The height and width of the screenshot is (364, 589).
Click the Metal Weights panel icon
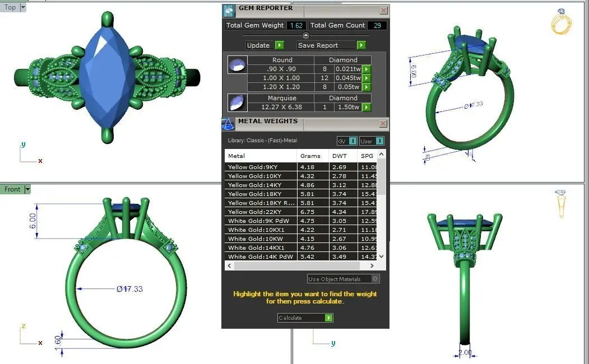point(228,124)
